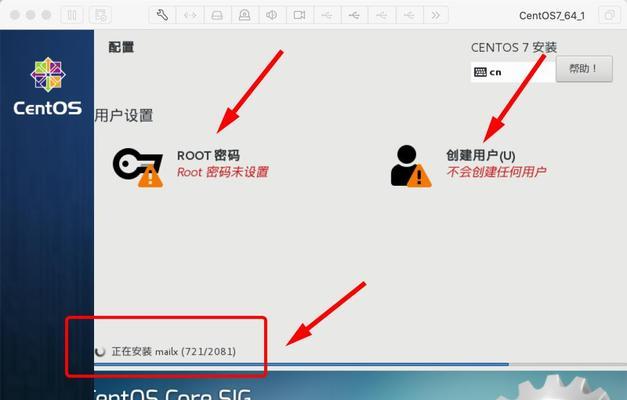Click the CD/DVD drive icon
This screenshot has height=400, width=627.
pyautogui.click(x=244, y=15)
